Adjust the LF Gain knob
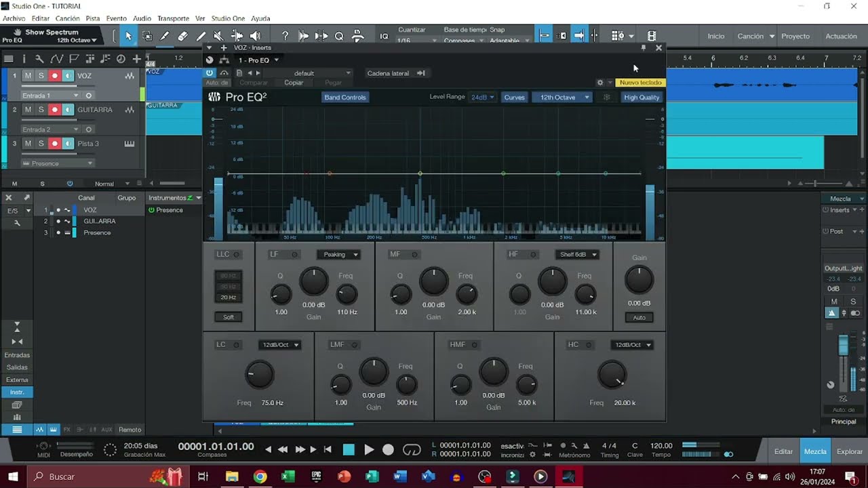The width and height of the screenshot is (868, 488). pyautogui.click(x=313, y=281)
